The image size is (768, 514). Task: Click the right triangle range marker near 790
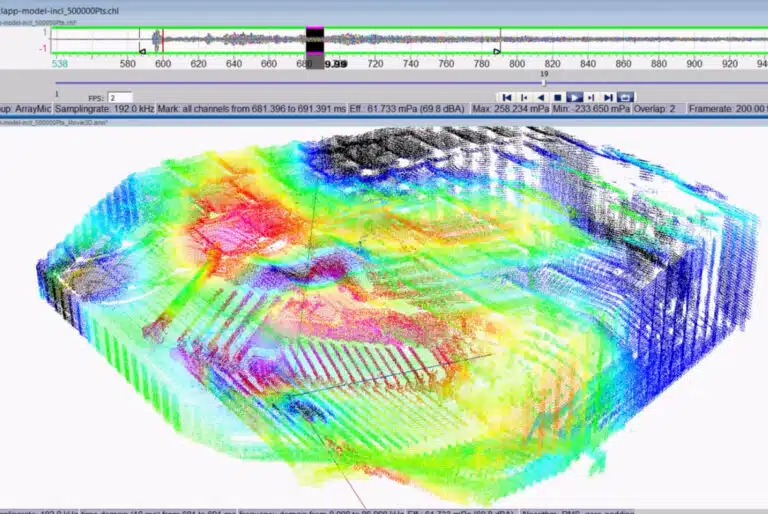coord(497,50)
